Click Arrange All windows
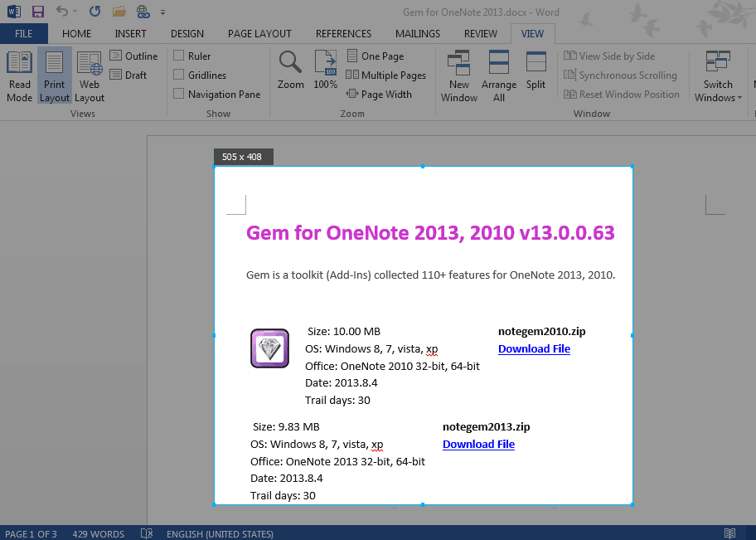The image size is (756, 540). [x=498, y=76]
